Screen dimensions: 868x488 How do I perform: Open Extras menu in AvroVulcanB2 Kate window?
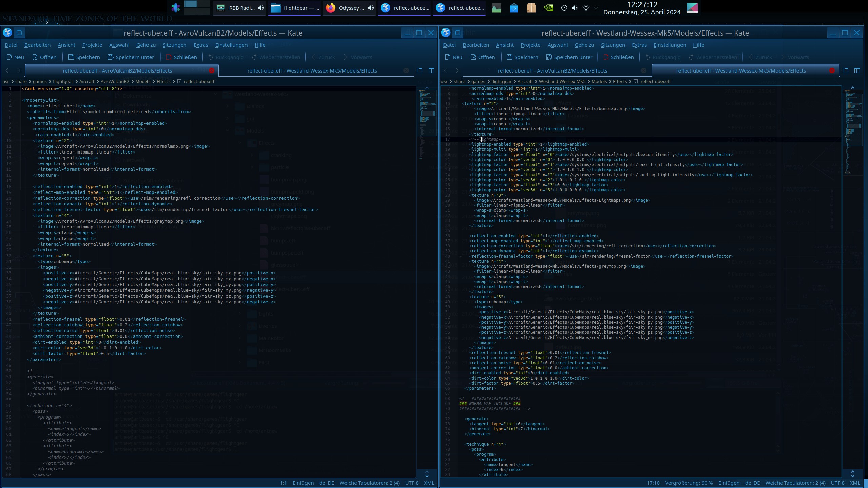pyautogui.click(x=201, y=45)
